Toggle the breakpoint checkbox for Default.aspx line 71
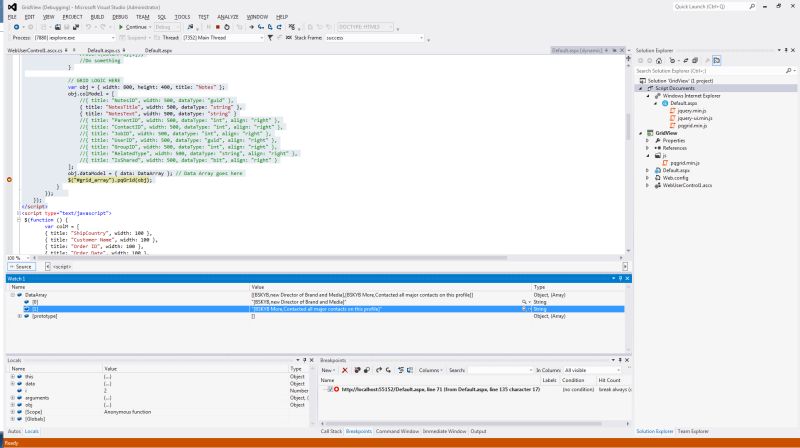This screenshot has height=448, width=800. point(330,389)
